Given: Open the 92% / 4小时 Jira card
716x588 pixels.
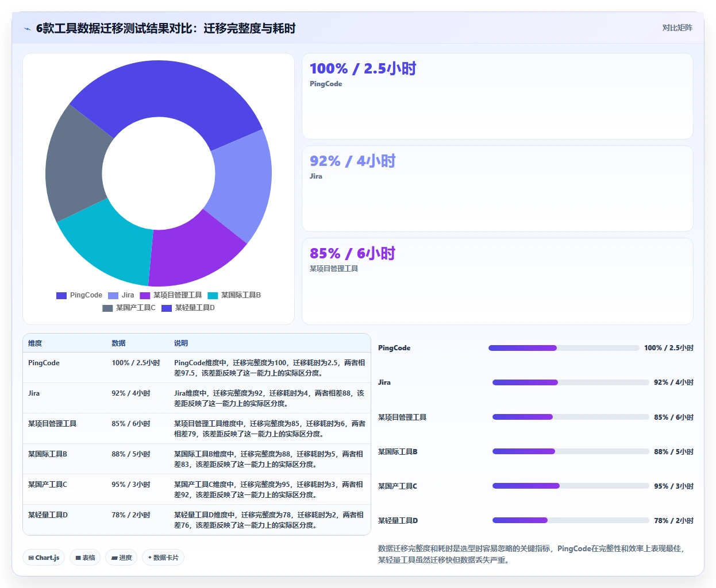Looking at the screenshot, I should [x=498, y=189].
